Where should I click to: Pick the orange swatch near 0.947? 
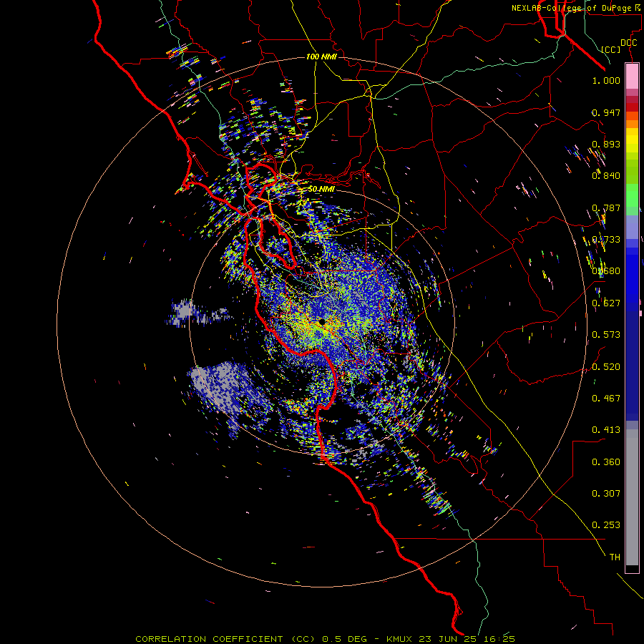click(x=632, y=115)
